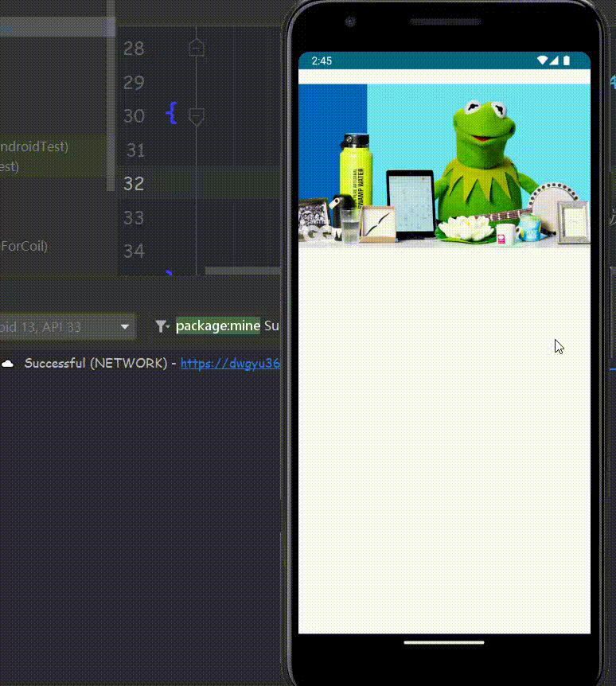The image size is (616, 686).
Task: Collapse code block at line 30
Action: click(196, 116)
